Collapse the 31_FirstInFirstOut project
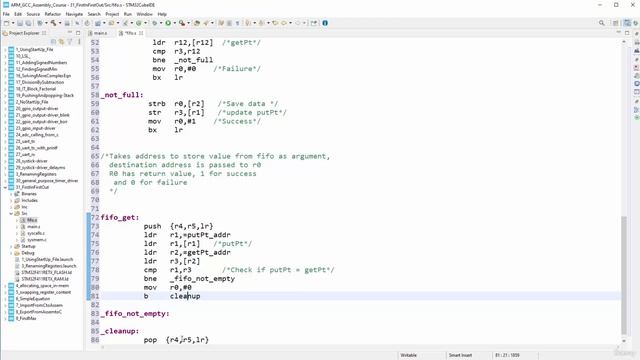 coord(5,187)
